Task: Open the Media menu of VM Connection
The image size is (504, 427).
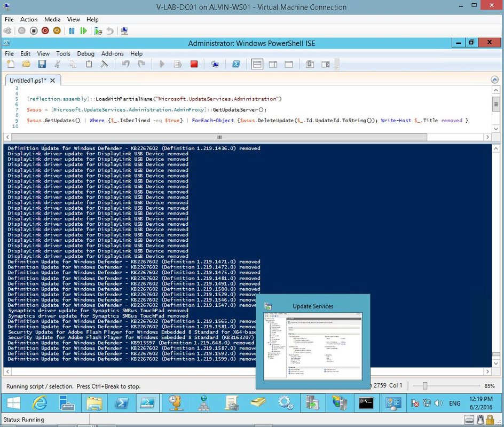Action: pos(52,19)
